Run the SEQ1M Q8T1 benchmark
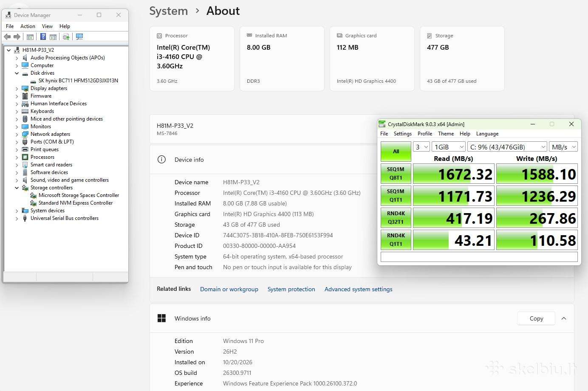This screenshot has width=588, height=391. point(396,174)
